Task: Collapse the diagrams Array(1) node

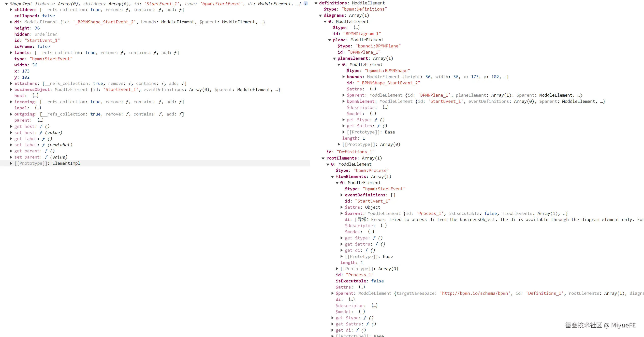Action: 321,15
